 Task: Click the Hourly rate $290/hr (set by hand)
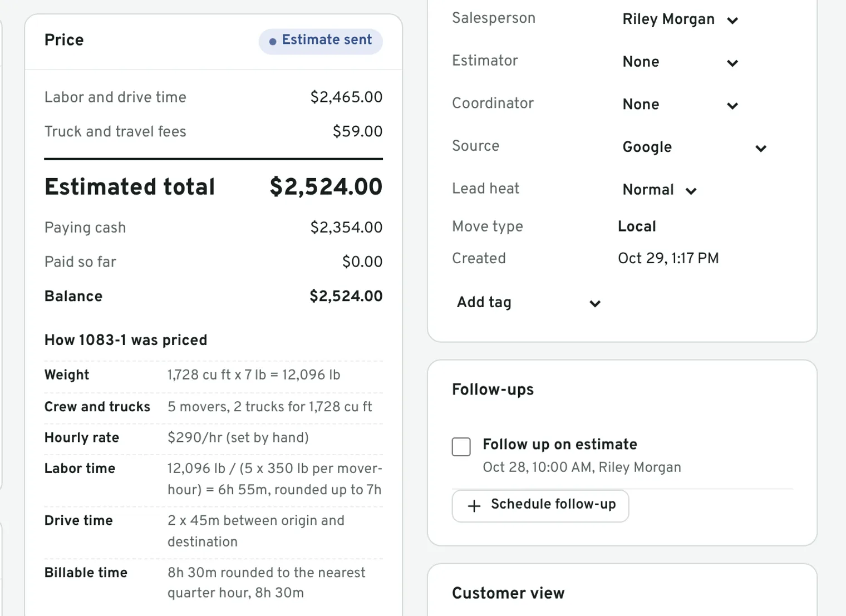(x=238, y=437)
